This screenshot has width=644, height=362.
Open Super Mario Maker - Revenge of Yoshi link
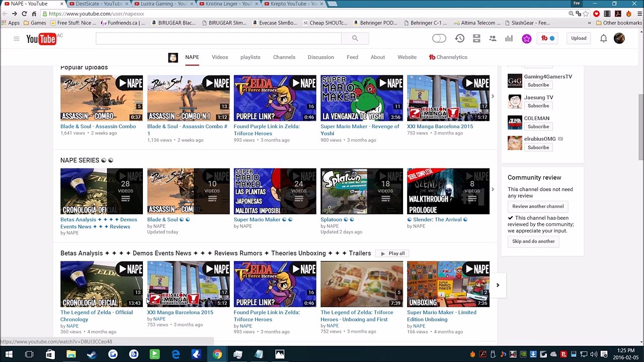pos(360,130)
